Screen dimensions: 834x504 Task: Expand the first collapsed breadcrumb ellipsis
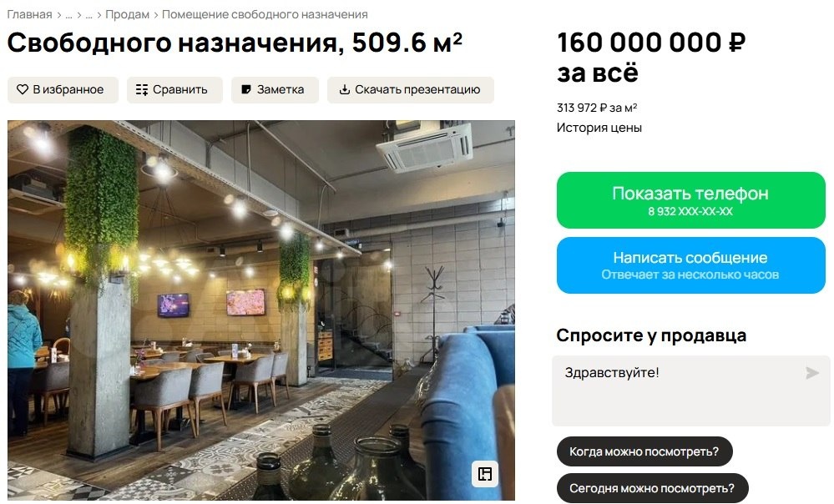[68, 15]
